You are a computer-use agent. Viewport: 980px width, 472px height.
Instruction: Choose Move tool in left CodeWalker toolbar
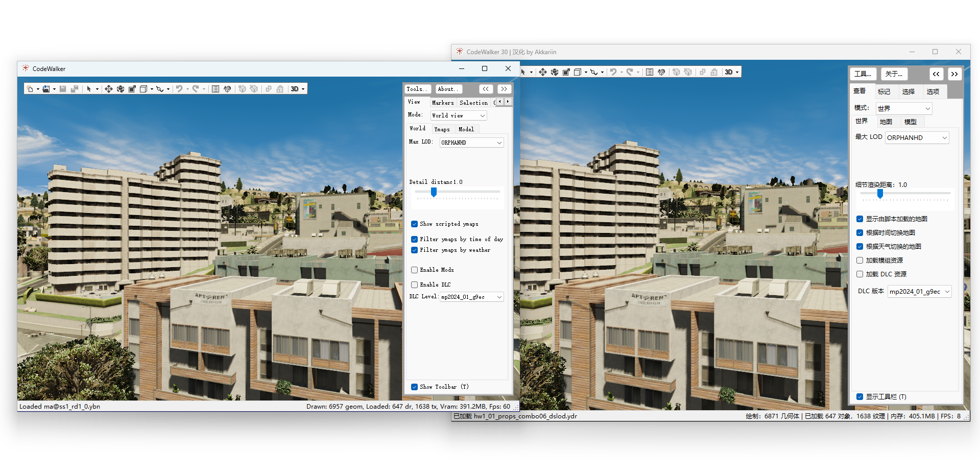point(109,89)
